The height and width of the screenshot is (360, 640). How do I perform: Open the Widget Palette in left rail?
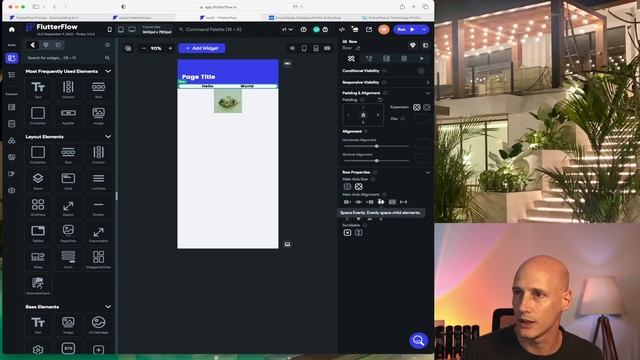click(11, 58)
